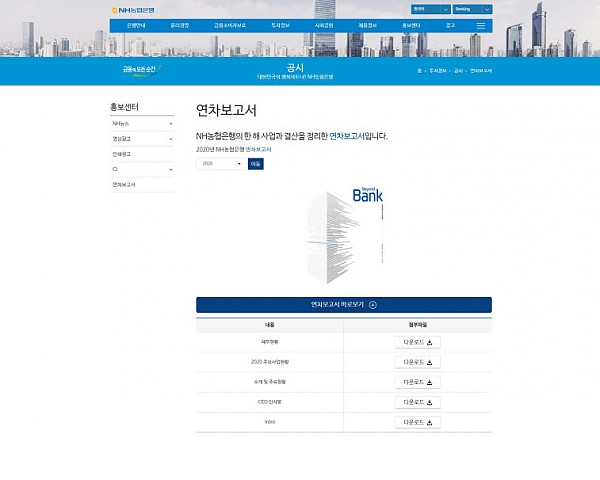
Task: Open the 투자정보 nav menu
Action: click(280, 26)
